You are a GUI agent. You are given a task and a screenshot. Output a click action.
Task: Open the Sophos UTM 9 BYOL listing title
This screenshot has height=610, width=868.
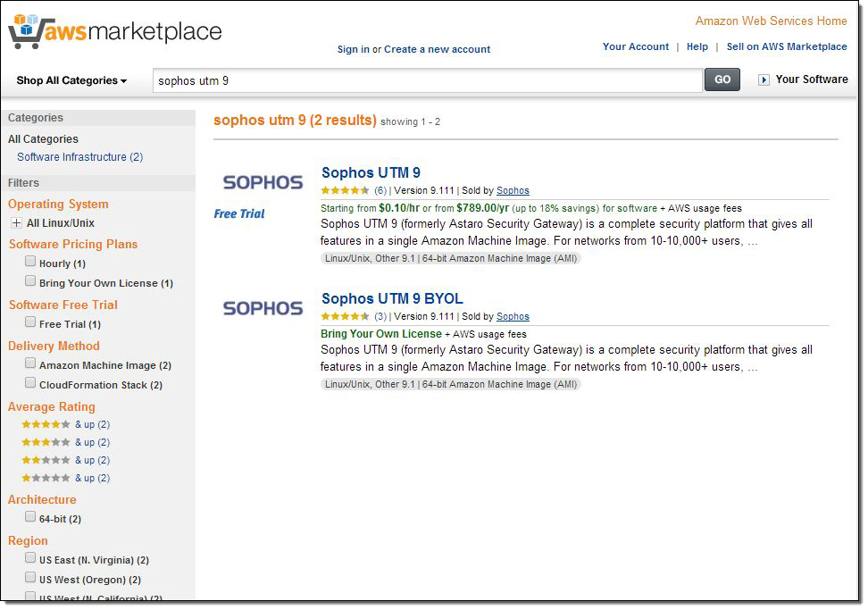pos(392,298)
